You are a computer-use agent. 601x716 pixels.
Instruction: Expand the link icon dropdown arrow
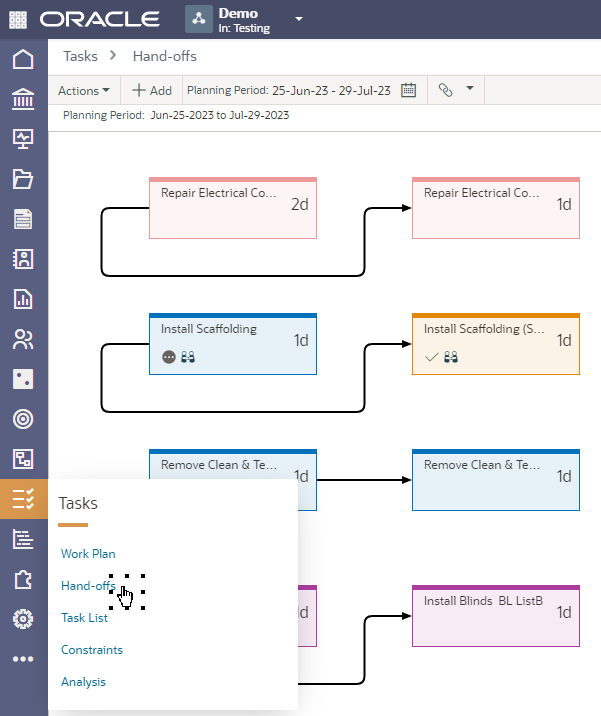coord(469,89)
